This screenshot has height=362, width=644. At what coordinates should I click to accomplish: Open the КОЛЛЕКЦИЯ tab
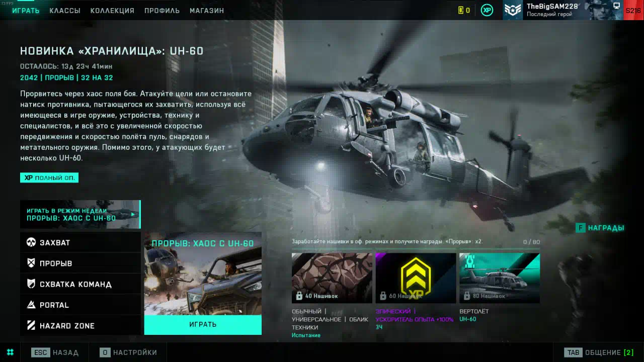(112, 11)
